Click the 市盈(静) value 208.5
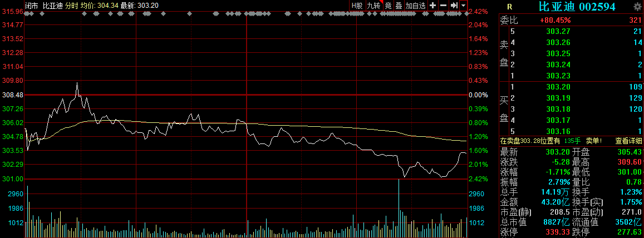Screen dimensions: 644x238 coord(560,212)
